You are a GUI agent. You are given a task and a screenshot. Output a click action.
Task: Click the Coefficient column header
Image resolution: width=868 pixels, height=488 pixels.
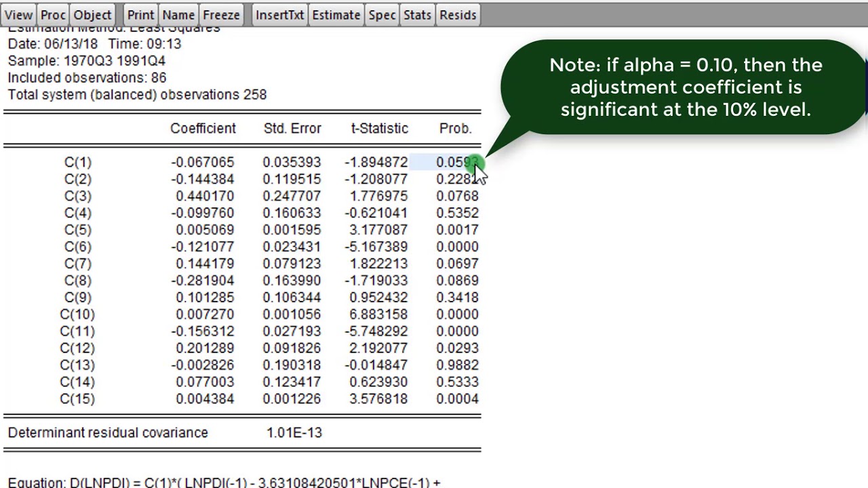203,129
